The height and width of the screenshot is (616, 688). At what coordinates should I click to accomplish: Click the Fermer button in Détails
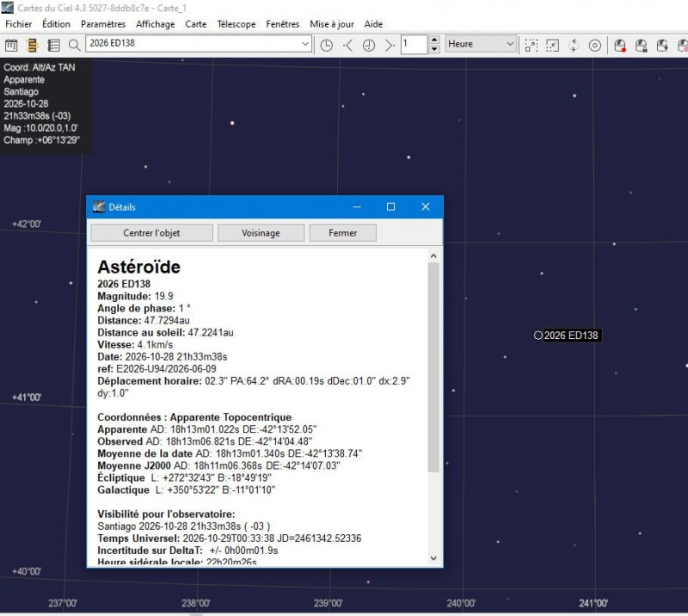coord(342,232)
